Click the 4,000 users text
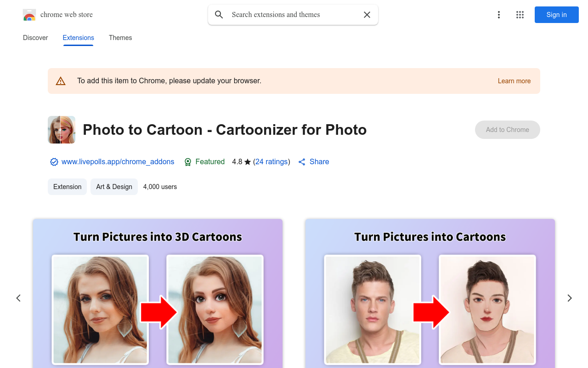 coord(160,187)
